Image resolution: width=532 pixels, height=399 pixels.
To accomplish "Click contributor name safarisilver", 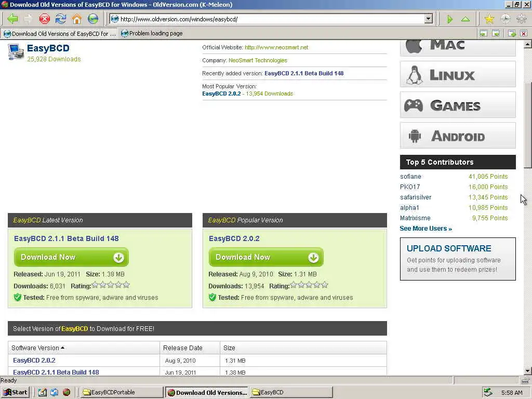I will click(416, 197).
